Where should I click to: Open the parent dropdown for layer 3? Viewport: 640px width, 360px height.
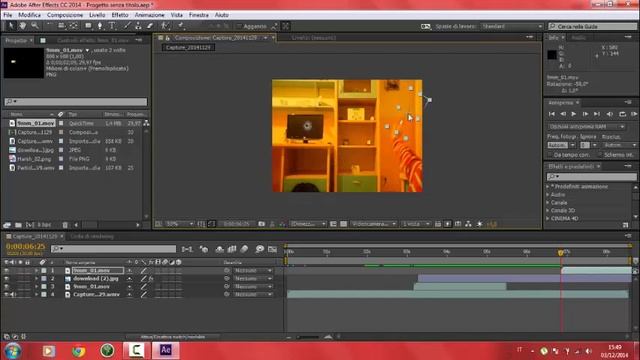click(252, 287)
